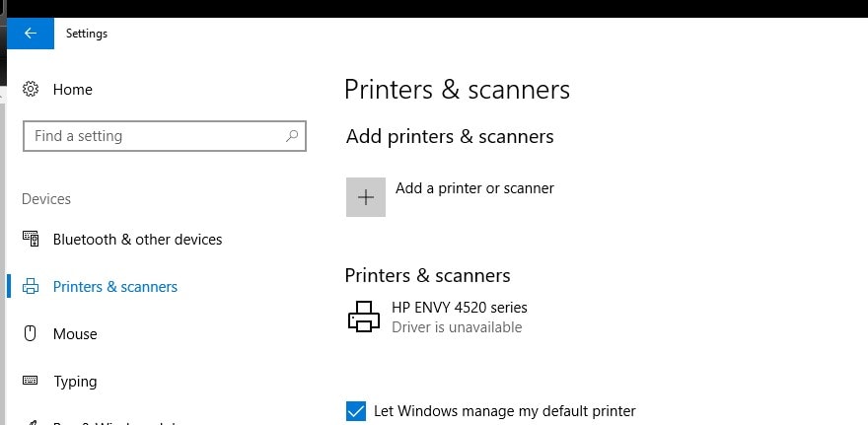868x425 pixels.
Task: Click the back arrow button
Action: coord(31,34)
